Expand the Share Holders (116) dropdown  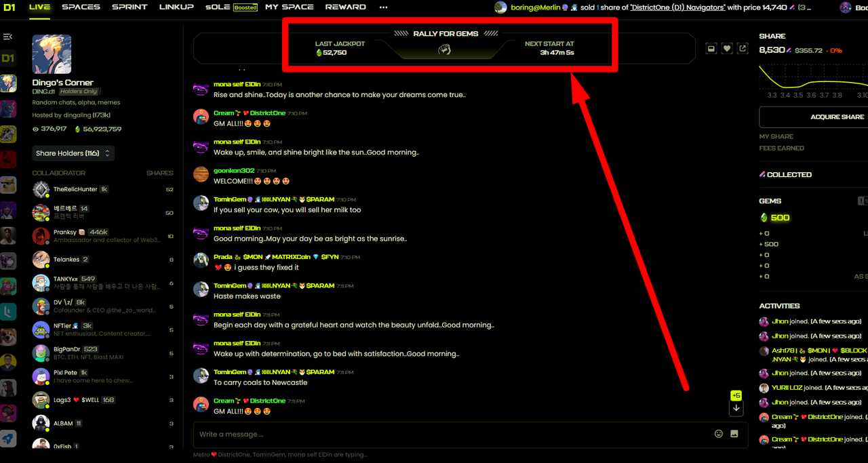coord(73,153)
